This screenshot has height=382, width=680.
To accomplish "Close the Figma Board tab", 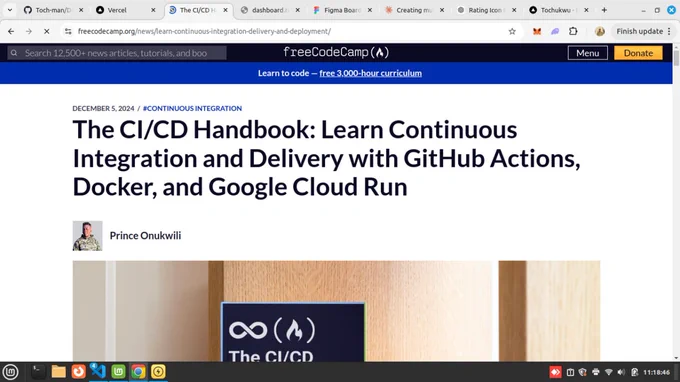I will 369,10.
